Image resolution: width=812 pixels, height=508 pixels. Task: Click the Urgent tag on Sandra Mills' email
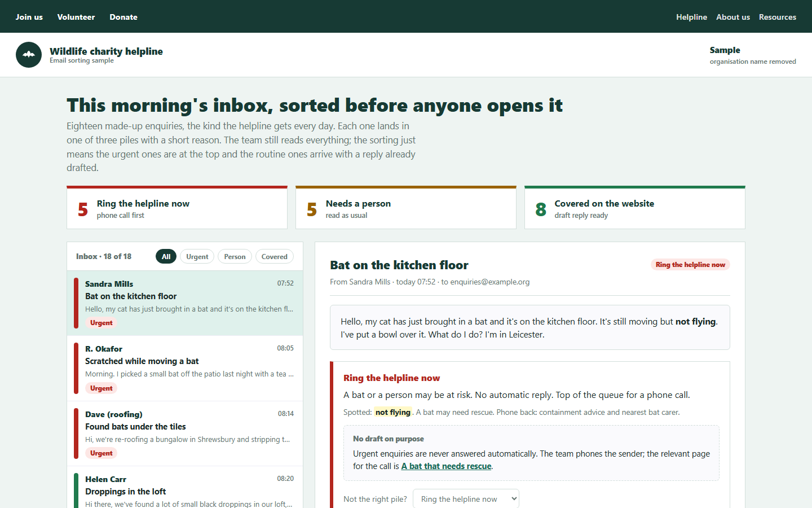pyautogui.click(x=101, y=323)
